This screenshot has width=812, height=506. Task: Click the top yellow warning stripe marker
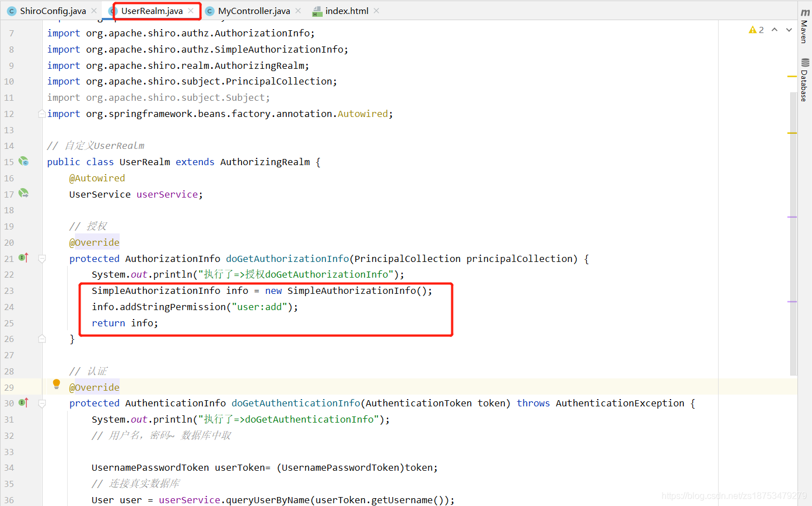pos(792,76)
